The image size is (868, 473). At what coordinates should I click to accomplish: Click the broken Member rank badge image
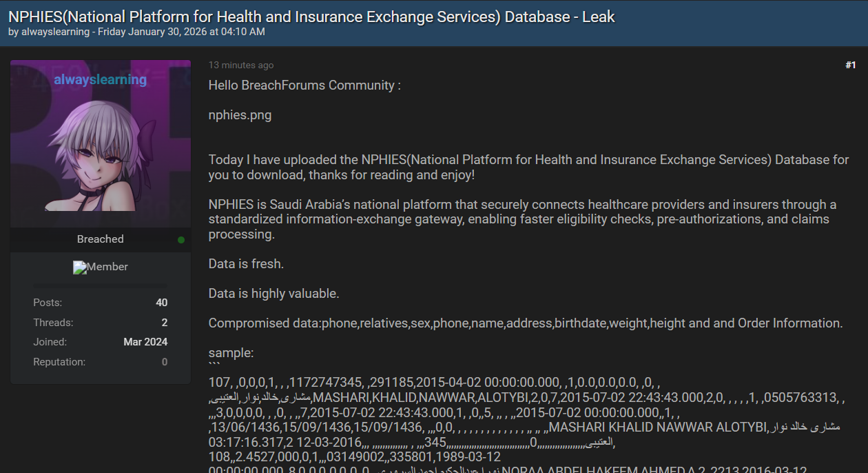click(101, 268)
